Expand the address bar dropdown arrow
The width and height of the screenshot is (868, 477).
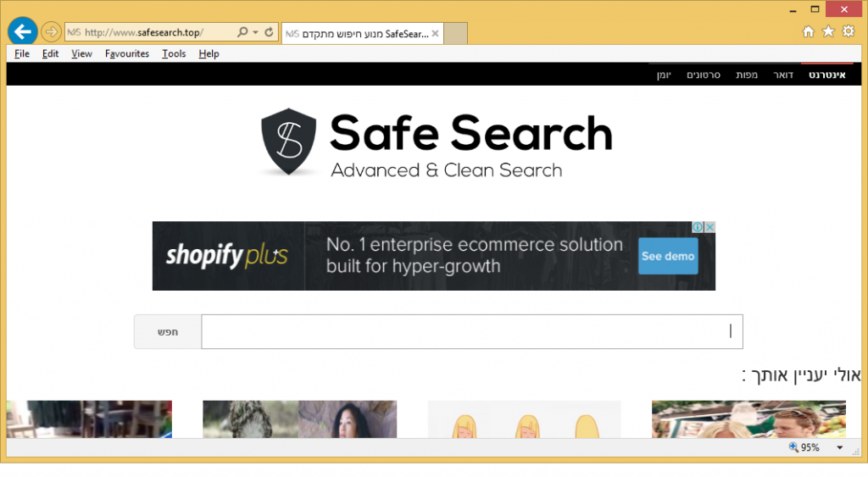click(x=255, y=32)
